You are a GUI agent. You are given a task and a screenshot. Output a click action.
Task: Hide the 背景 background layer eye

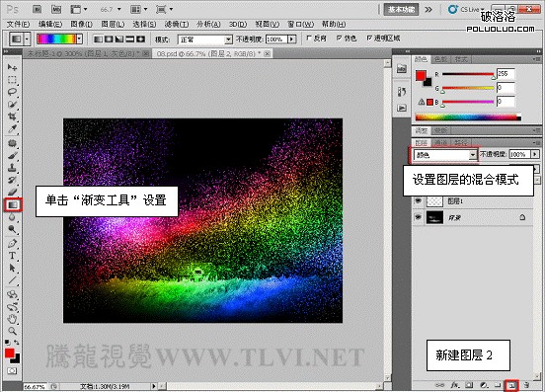click(x=419, y=217)
